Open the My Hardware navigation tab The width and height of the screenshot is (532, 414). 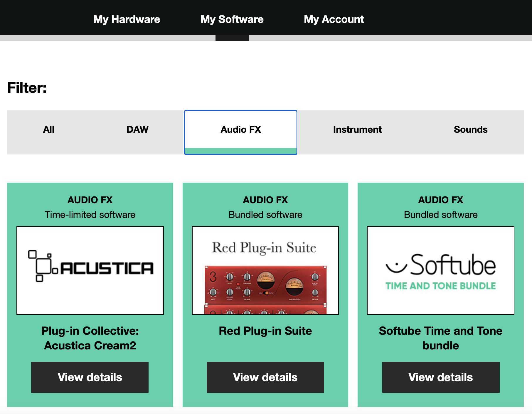(x=127, y=19)
